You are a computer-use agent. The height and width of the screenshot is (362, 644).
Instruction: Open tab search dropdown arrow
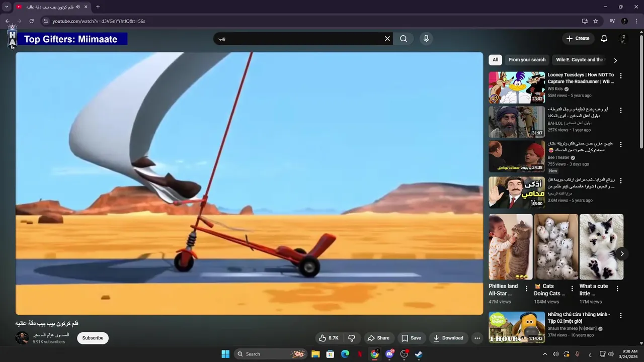coord(7,7)
